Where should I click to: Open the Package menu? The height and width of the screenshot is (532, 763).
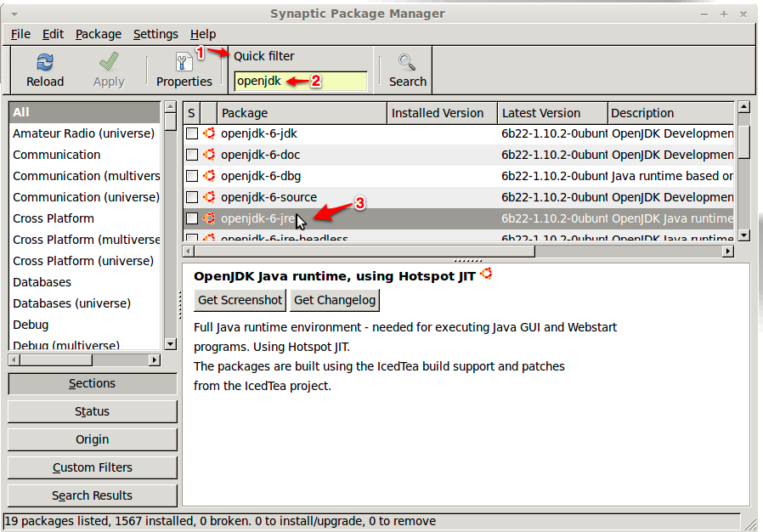[99, 34]
